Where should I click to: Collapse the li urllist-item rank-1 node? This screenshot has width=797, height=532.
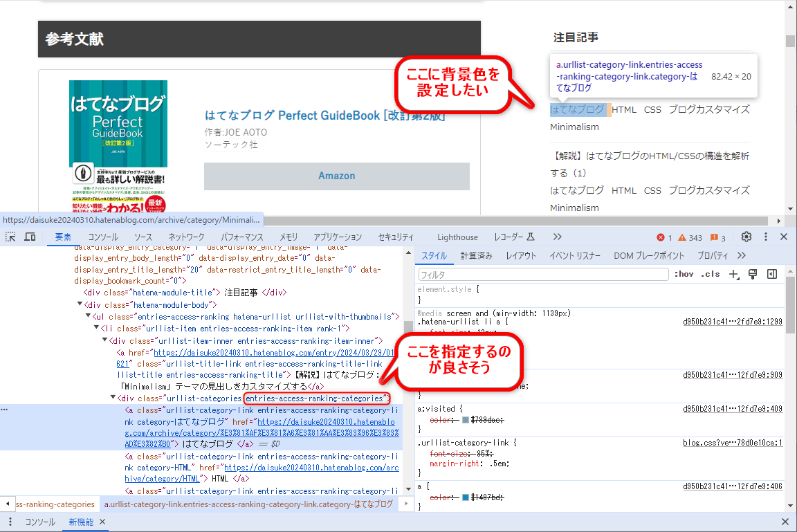(96, 328)
